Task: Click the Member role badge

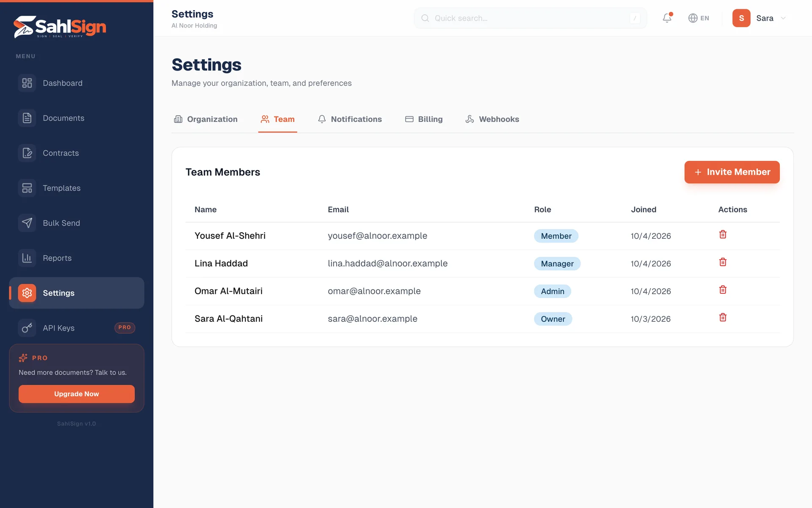Action: [556, 236]
